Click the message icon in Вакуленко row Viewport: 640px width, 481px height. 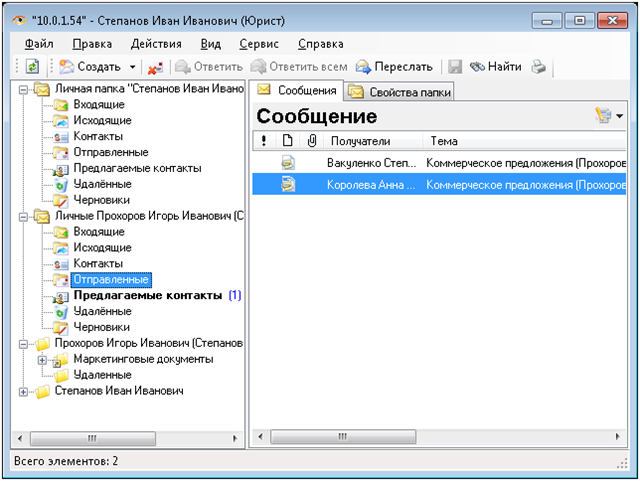tap(288, 163)
